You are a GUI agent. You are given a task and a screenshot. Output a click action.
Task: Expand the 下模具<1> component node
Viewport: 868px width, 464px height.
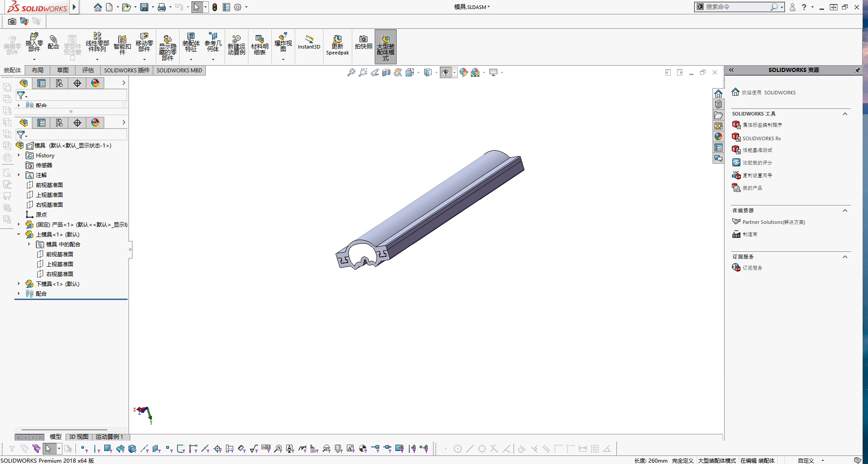18,284
